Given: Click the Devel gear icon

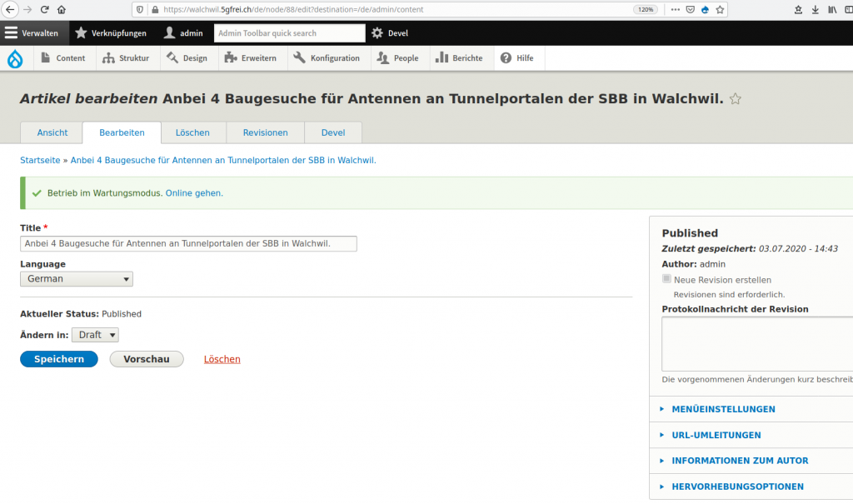Looking at the screenshot, I should 377,33.
